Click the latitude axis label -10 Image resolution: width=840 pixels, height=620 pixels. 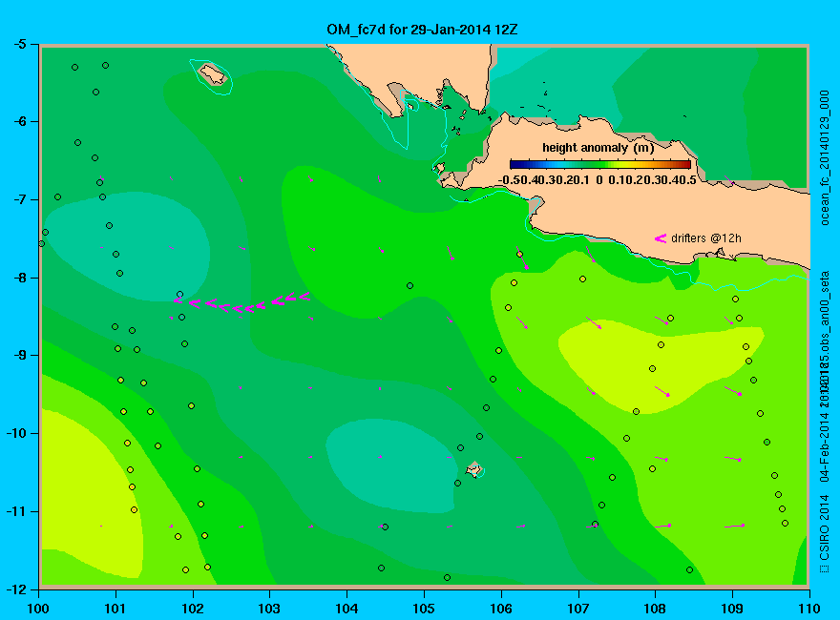coord(15,433)
